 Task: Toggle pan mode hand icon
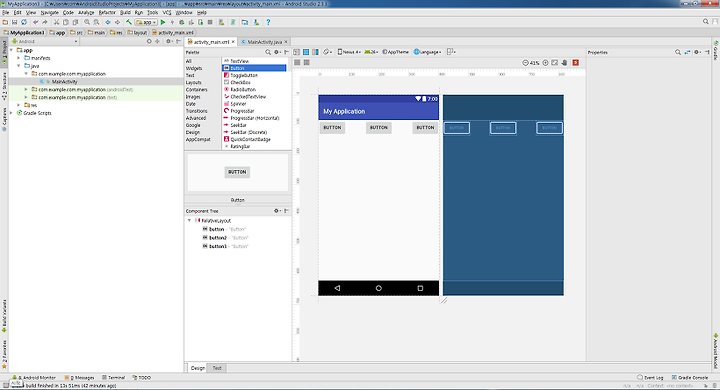coord(564,62)
